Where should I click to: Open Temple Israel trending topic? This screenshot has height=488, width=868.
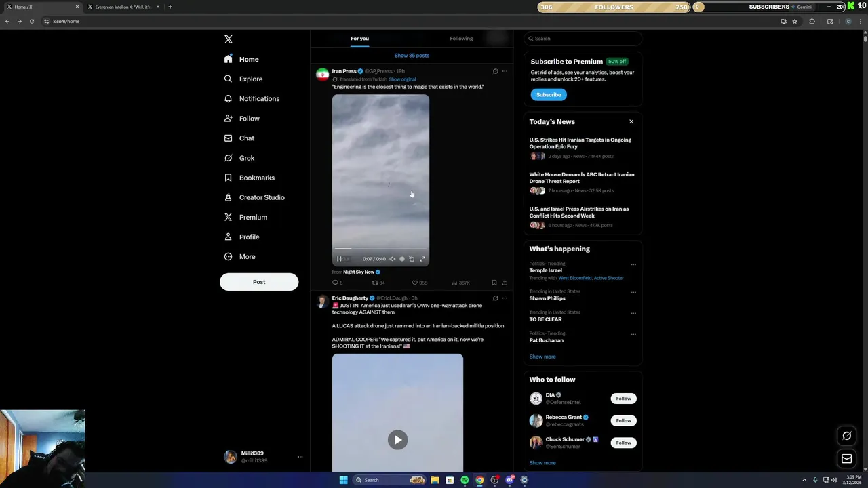(546, 270)
